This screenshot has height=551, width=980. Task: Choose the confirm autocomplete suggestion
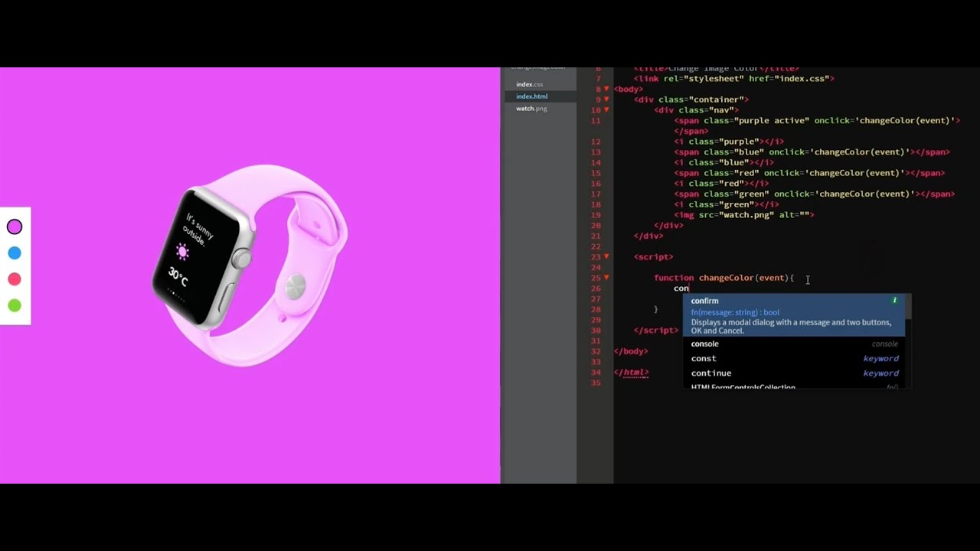pyautogui.click(x=794, y=315)
